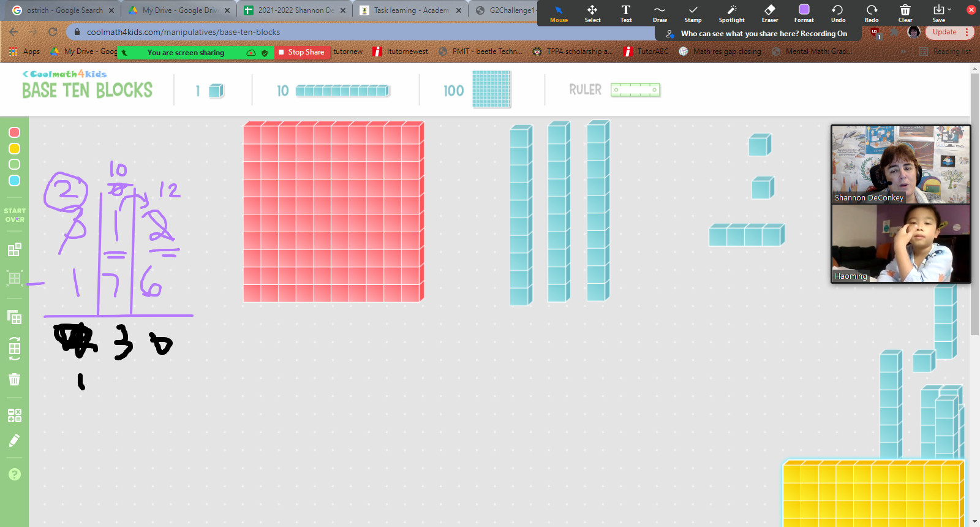This screenshot has height=527, width=980.
Task: Pick the red block color
Action: pos(15,132)
